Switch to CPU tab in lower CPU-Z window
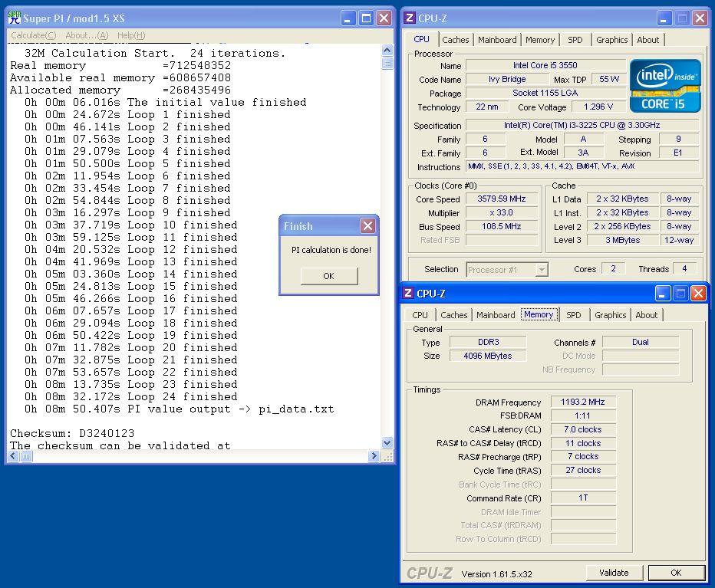This screenshot has height=588, width=715. click(x=420, y=315)
